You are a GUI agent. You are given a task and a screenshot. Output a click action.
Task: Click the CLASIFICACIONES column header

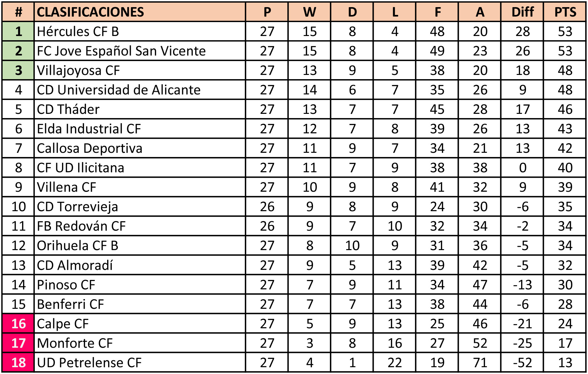coord(91,12)
